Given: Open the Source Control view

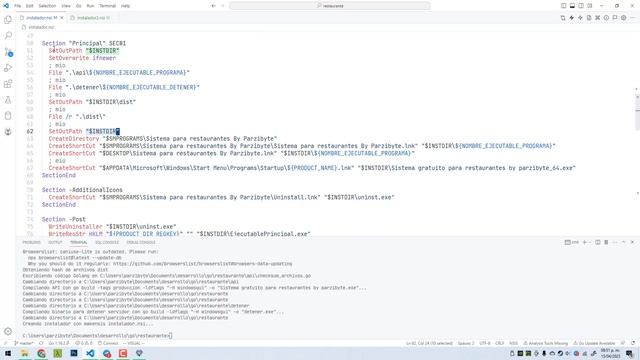Looking at the screenshot, I should click(x=8, y=52).
